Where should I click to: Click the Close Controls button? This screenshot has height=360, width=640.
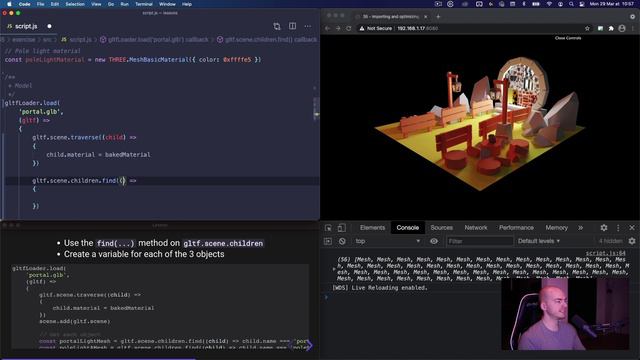pyautogui.click(x=568, y=38)
